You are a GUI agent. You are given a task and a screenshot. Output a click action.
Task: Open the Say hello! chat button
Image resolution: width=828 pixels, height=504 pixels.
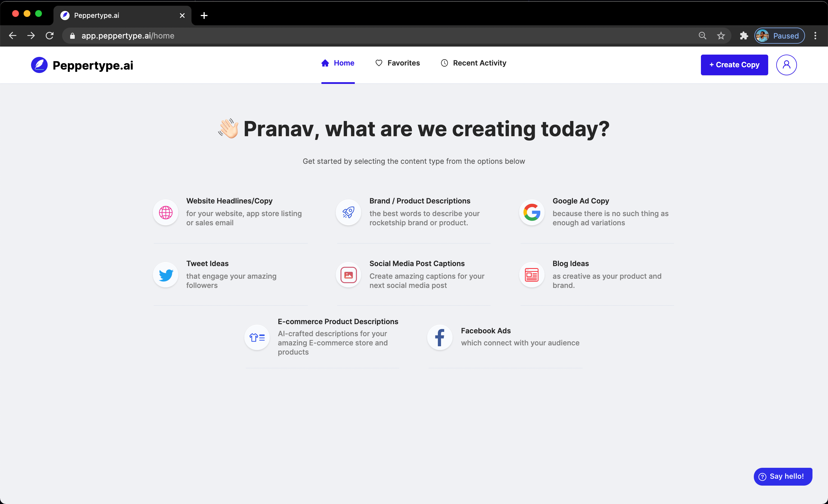point(783,476)
